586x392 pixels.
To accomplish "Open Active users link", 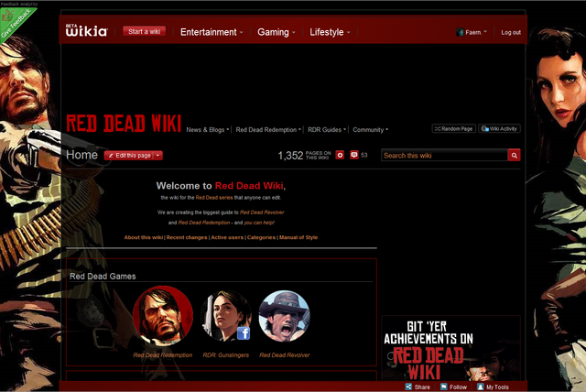I will point(227,237).
